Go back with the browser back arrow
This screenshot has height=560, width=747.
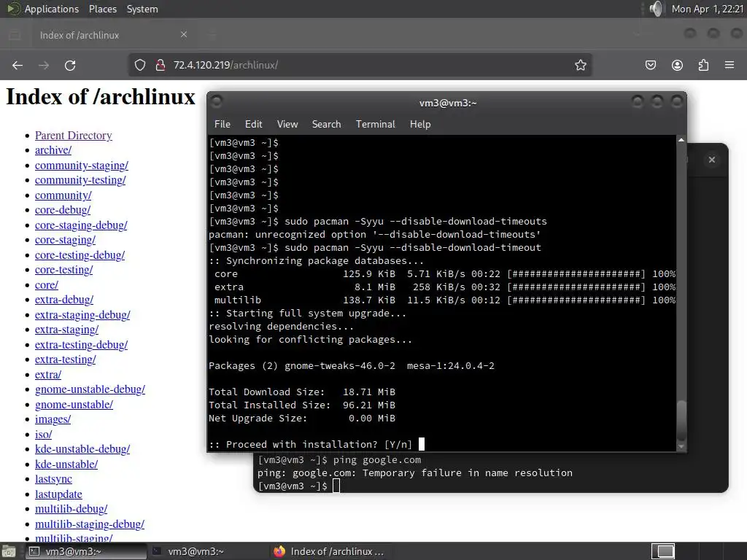(x=18, y=65)
